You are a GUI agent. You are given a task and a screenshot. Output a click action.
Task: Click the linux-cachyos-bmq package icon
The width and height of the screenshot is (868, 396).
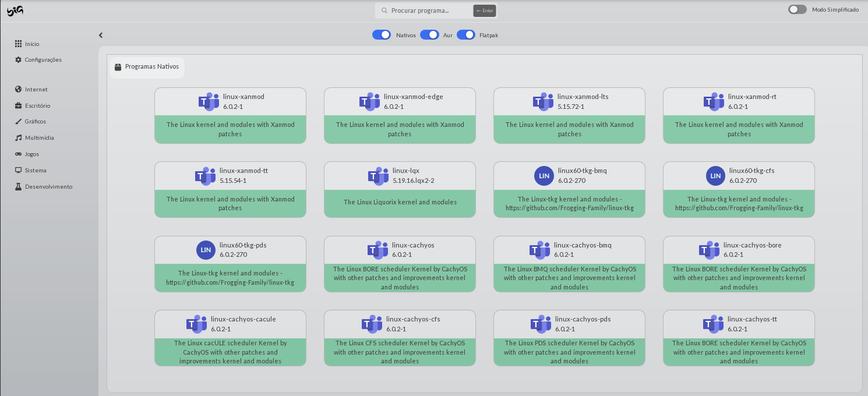coord(539,250)
